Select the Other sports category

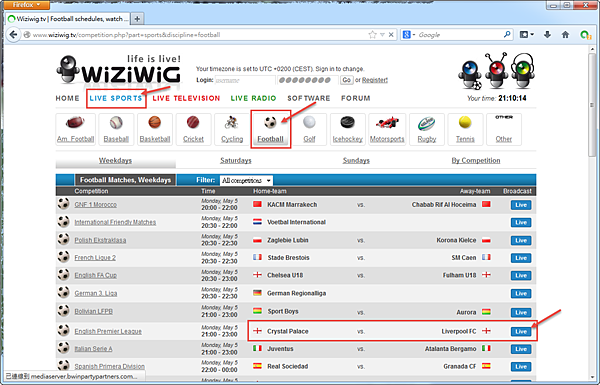[504, 129]
